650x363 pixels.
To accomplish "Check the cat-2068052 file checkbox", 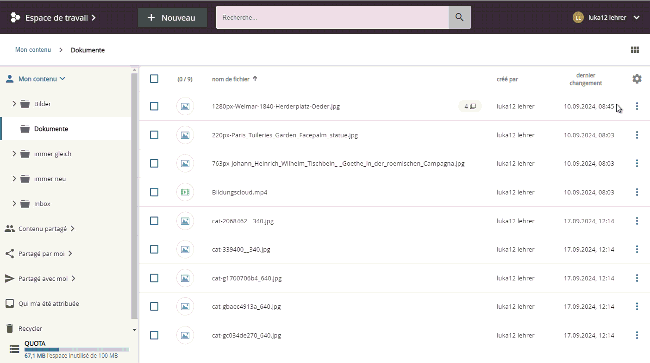I will coord(154,221).
